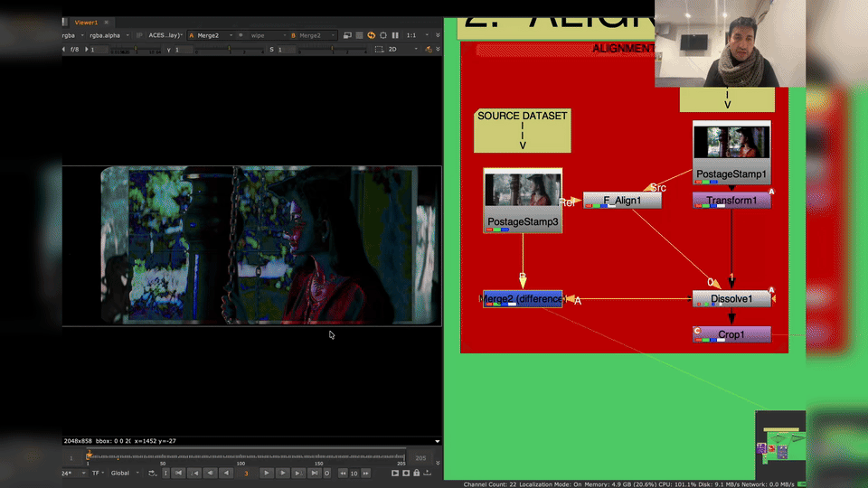The image size is (868, 488).
Task: Toggle the region of interest icon
Action: click(x=383, y=35)
